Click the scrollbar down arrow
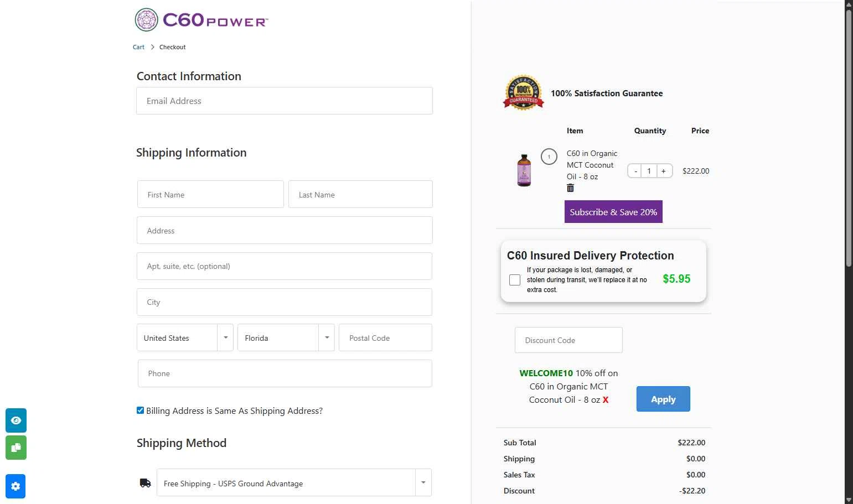 pos(849,500)
